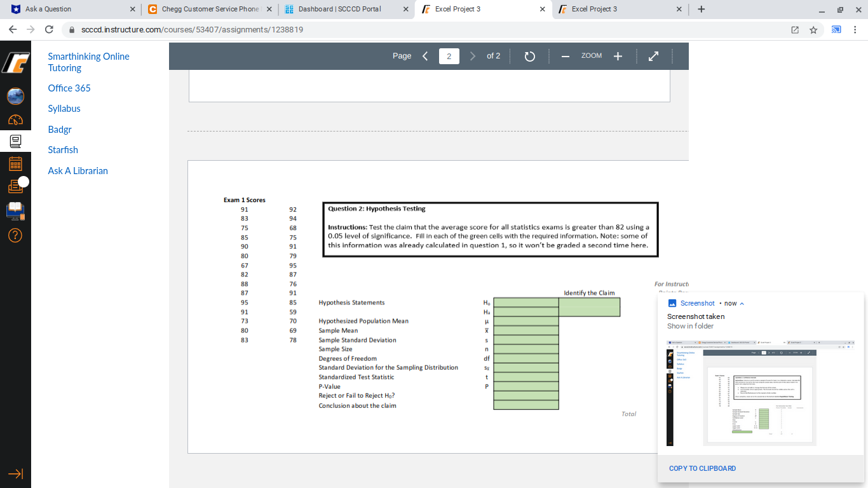Image resolution: width=868 pixels, height=488 pixels.
Task: Click the Degrees of Freedom label
Action: [348, 358]
